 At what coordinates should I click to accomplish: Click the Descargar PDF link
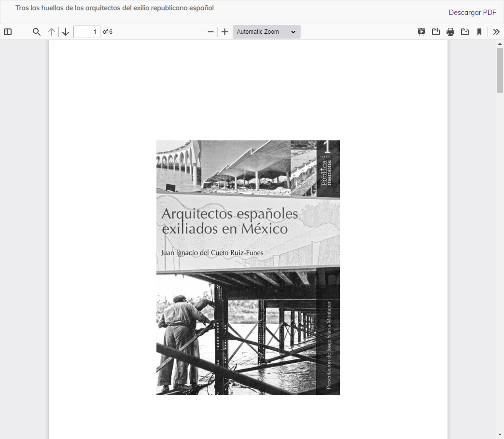point(472,13)
